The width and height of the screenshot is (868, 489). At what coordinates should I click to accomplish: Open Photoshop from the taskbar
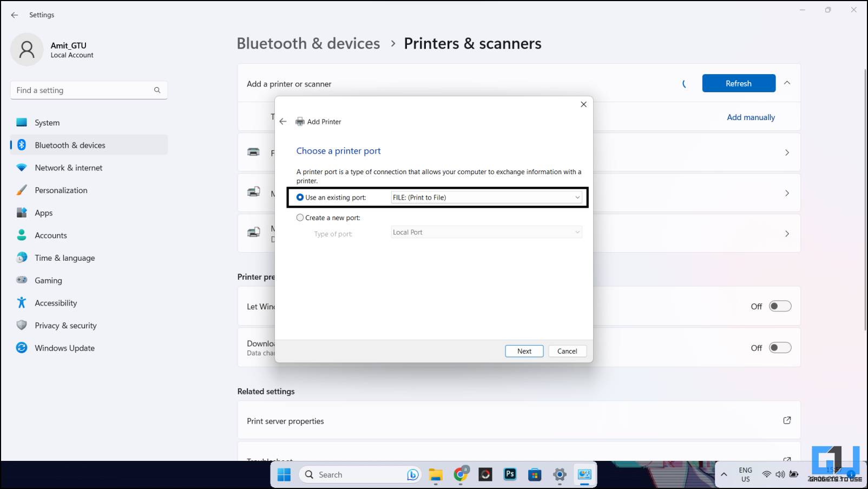pos(510,474)
